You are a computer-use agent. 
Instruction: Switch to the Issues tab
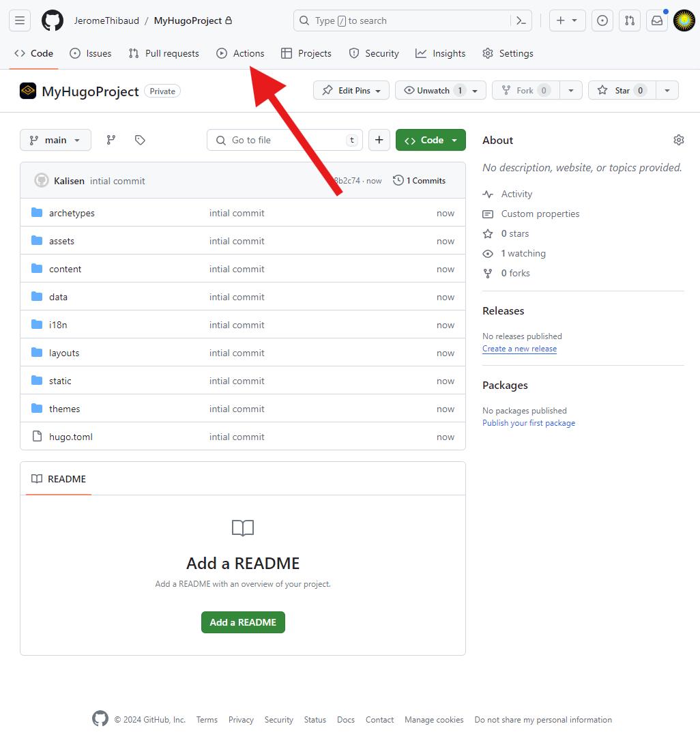pos(90,53)
